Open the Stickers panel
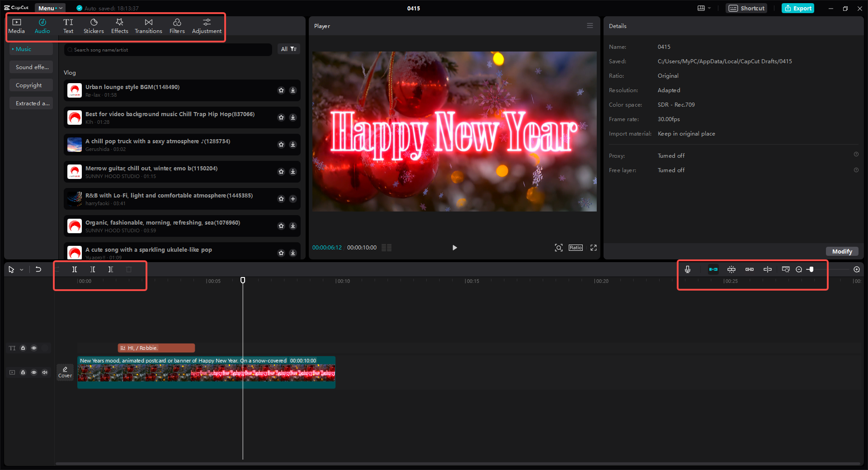 pos(94,25)
